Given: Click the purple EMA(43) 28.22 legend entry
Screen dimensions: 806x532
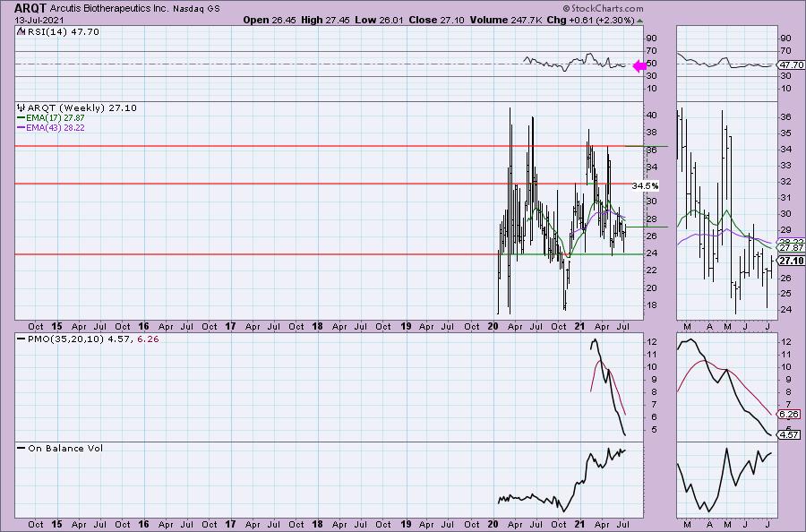Looking at the screenshot, I should coord(50,127).
